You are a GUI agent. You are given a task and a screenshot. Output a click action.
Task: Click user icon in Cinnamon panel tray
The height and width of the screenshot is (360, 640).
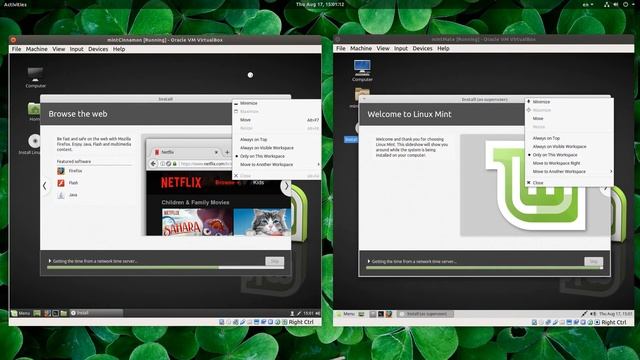tap(292, 313)
